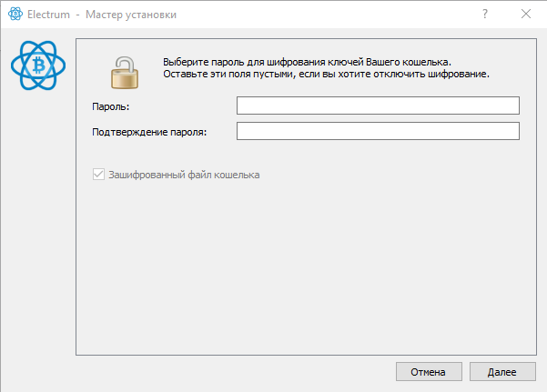This screenshot has width=547, height=392.
Task: Open help with the question mark button
Action: [483, 15]
